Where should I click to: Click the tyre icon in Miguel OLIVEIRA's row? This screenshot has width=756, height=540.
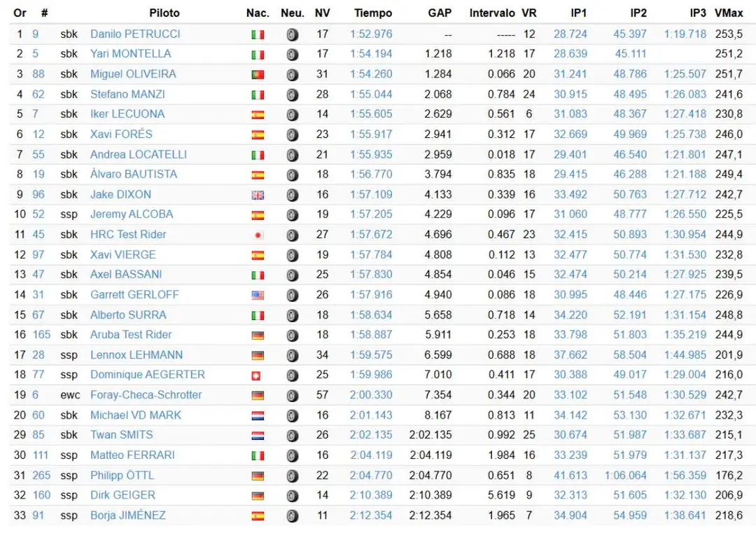click(292, 75)
